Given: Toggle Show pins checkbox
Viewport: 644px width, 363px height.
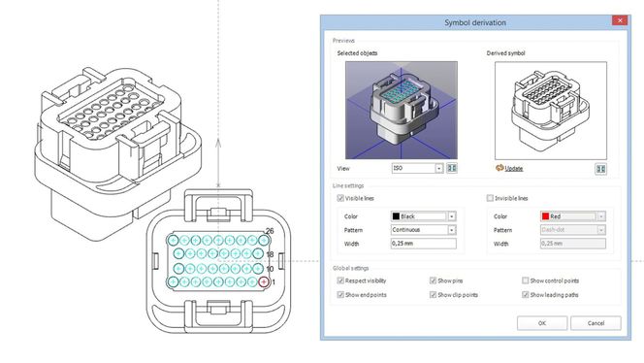Looking at the screenshot, I should click(x=433, y=280).
